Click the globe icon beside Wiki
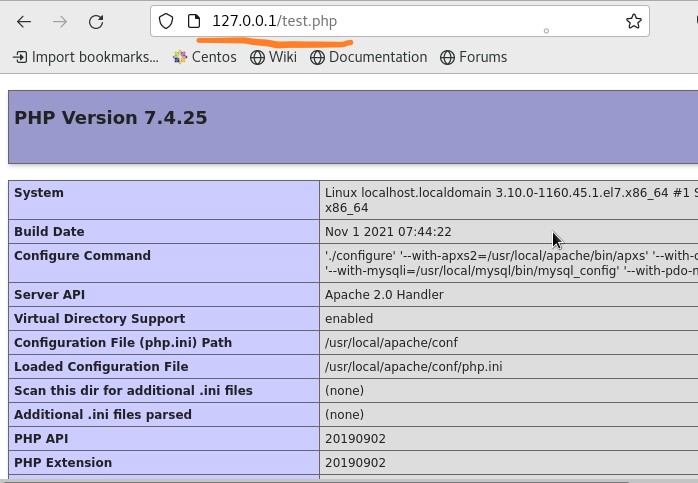This screenshot has width=698, height=483. (257, 57)
